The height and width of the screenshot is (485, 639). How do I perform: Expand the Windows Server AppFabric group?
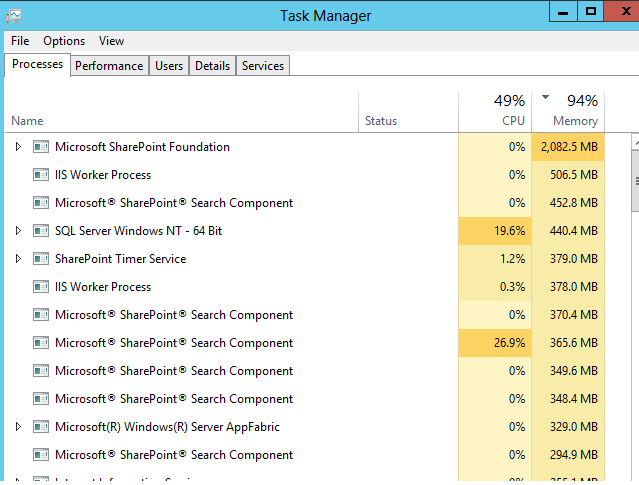[x=17, y=427]
